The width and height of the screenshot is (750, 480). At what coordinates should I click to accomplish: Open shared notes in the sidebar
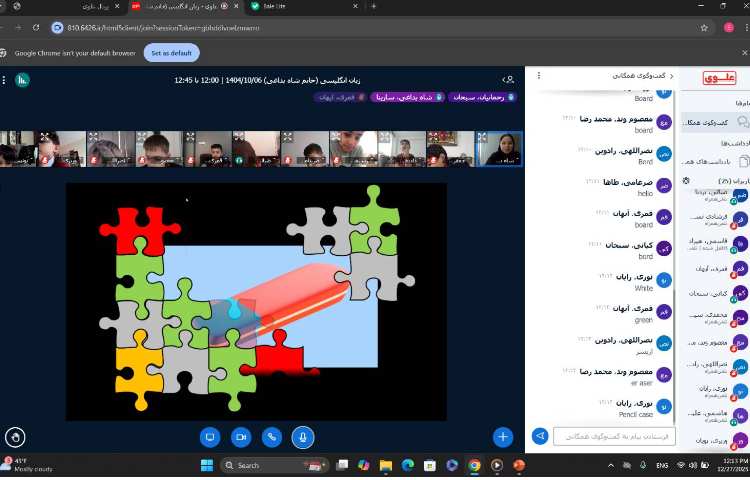click(714, 160)
